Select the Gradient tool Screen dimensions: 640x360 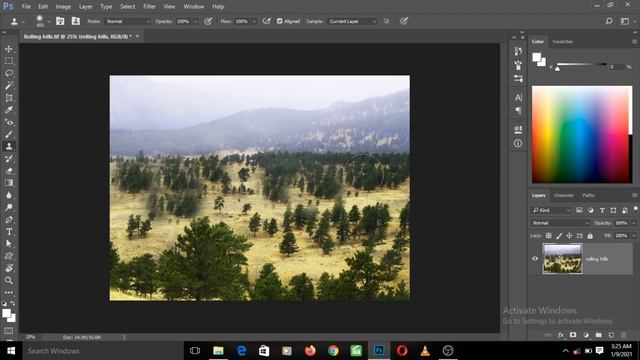(x=9, y=183)
